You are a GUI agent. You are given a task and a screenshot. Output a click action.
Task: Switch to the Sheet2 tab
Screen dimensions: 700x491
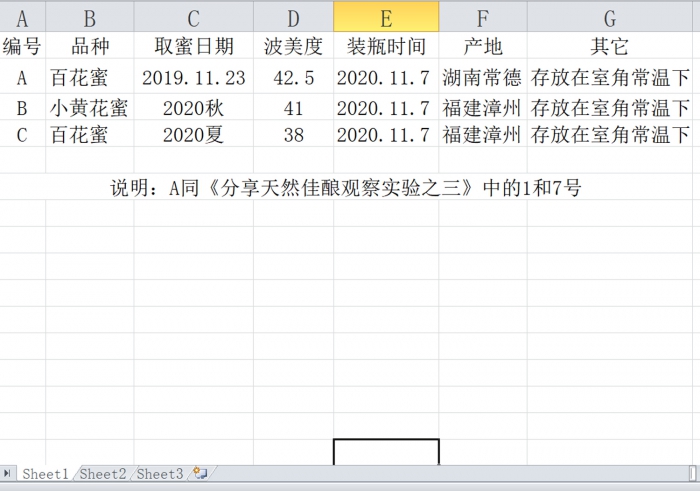pyautogui.click(x=103, y=474)
